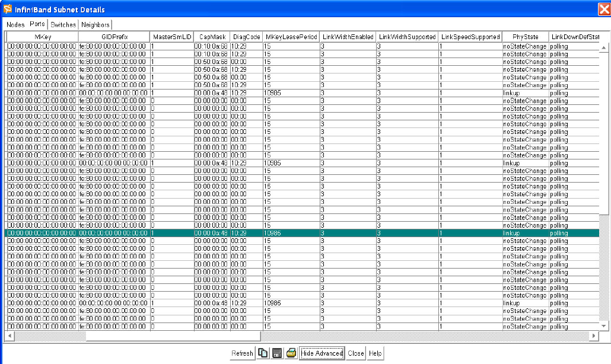Select the Neighbors tab

pyautogui.click(x=95, y=25)
